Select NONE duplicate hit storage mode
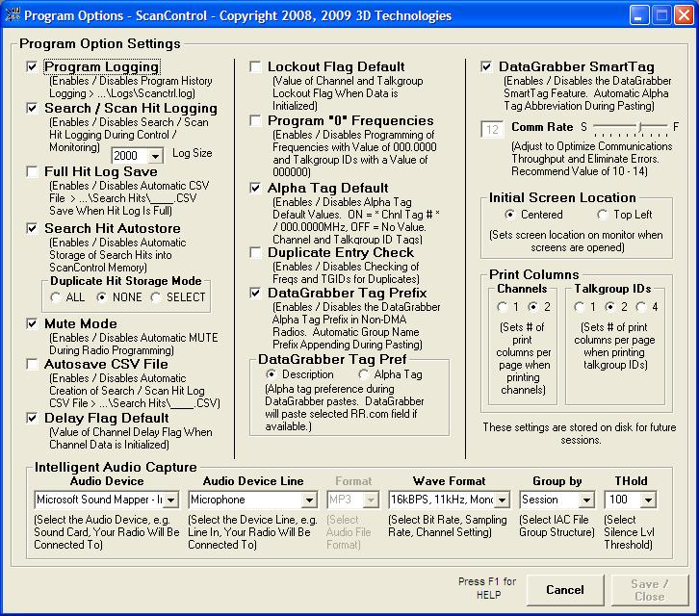 [102, 297]
